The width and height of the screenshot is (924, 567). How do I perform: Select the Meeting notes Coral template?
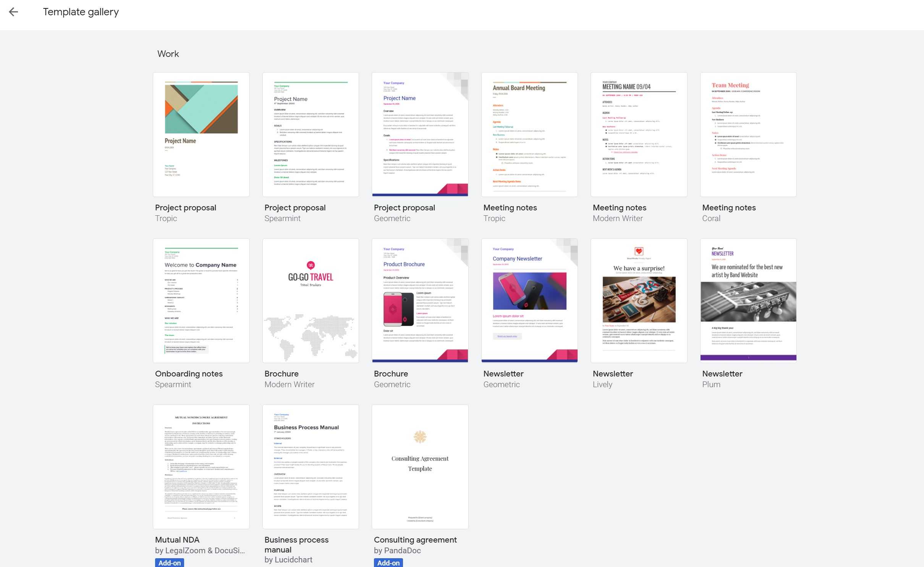(x=748, y=134)
